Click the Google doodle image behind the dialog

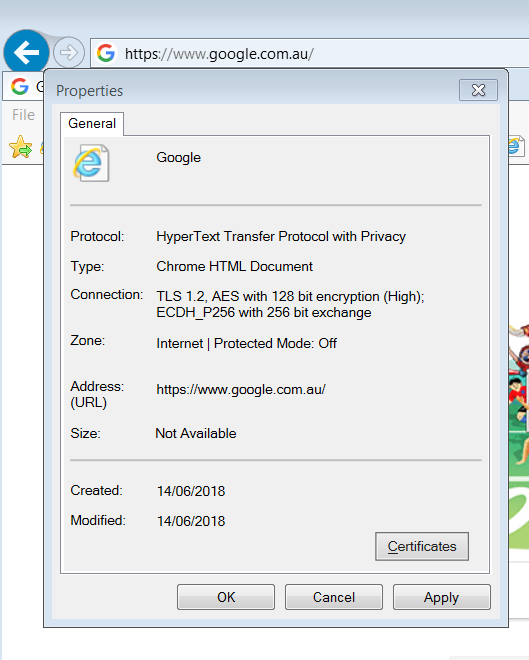point(519,436)
